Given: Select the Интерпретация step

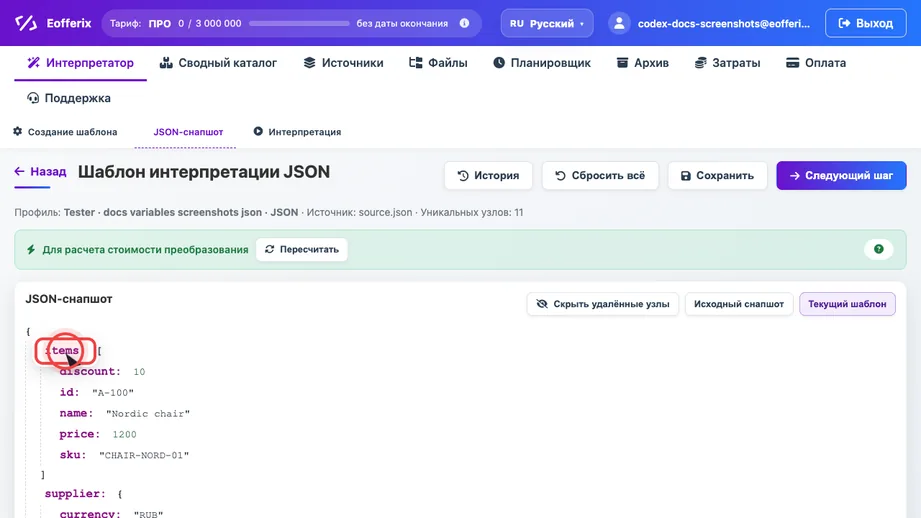Looking at the screenshot, I should click(297, 132).
